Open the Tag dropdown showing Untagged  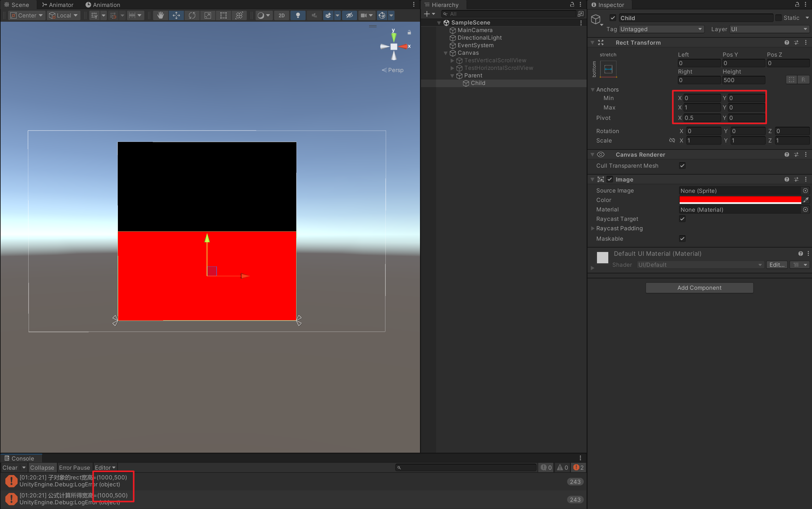(x=660, y=29)
